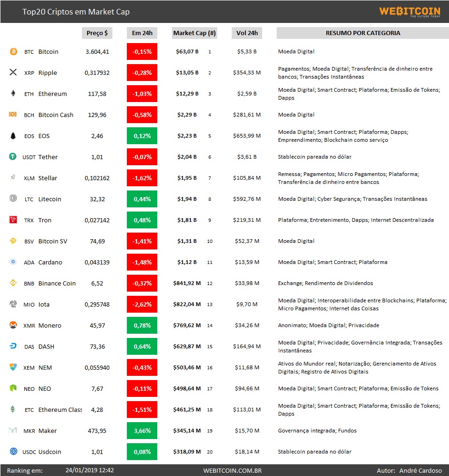Click the Ethereum diamond icon

13,93
